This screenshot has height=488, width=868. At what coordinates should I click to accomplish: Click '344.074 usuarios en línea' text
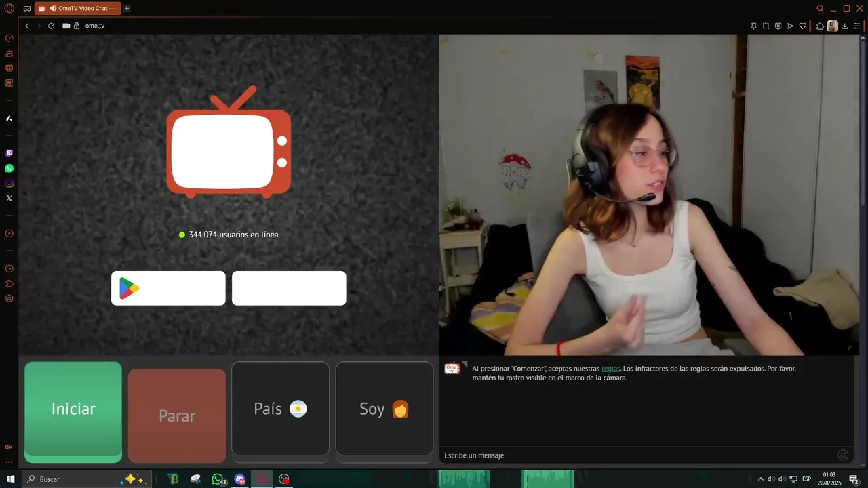(233, 235)
